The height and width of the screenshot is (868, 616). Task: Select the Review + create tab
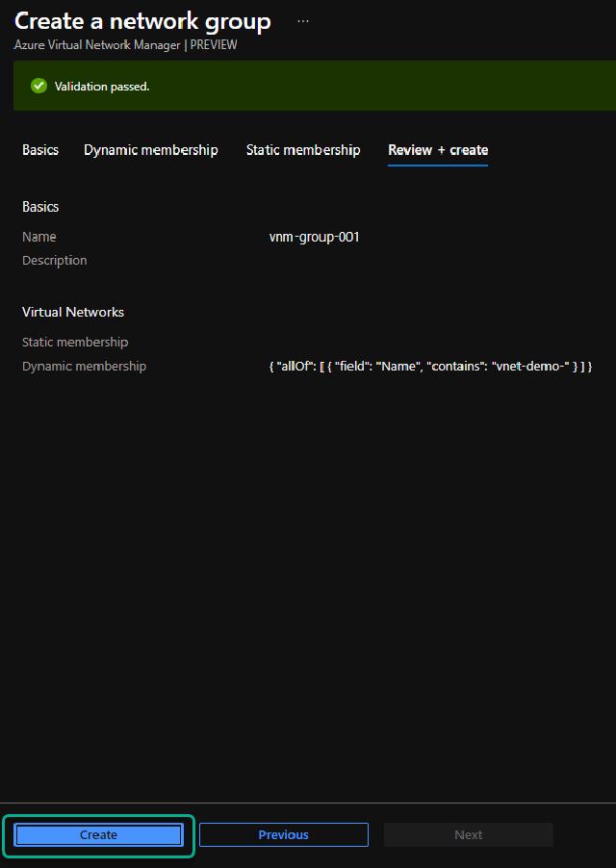(438, 150)
